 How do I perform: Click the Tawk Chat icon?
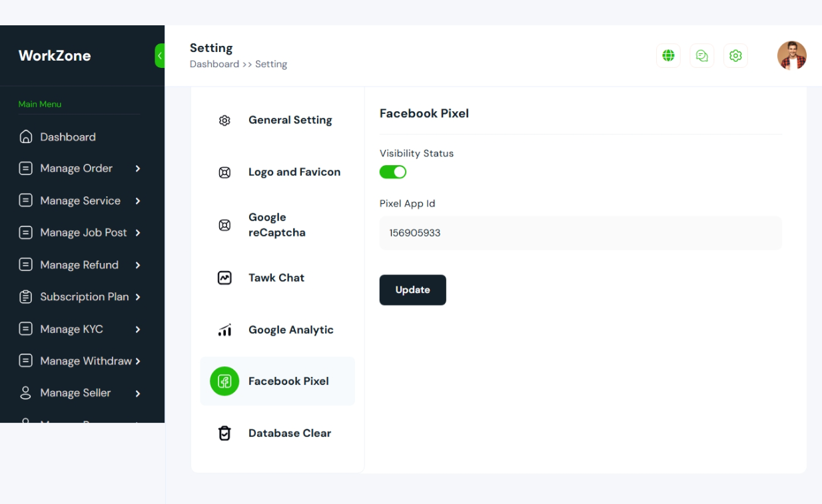(x=224, y=278)
